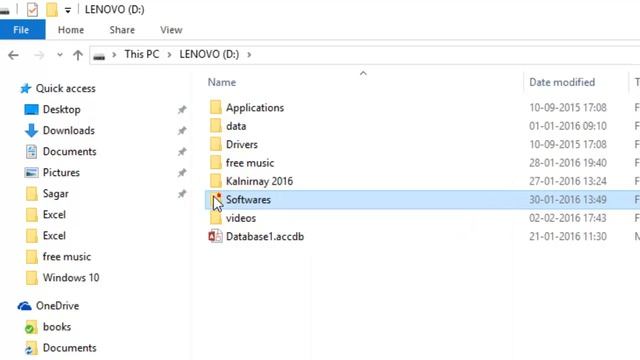The width and height of the screenshot is (640, 360).
Task: Open the File ribbon tab
Action: [x=21, y=30]
